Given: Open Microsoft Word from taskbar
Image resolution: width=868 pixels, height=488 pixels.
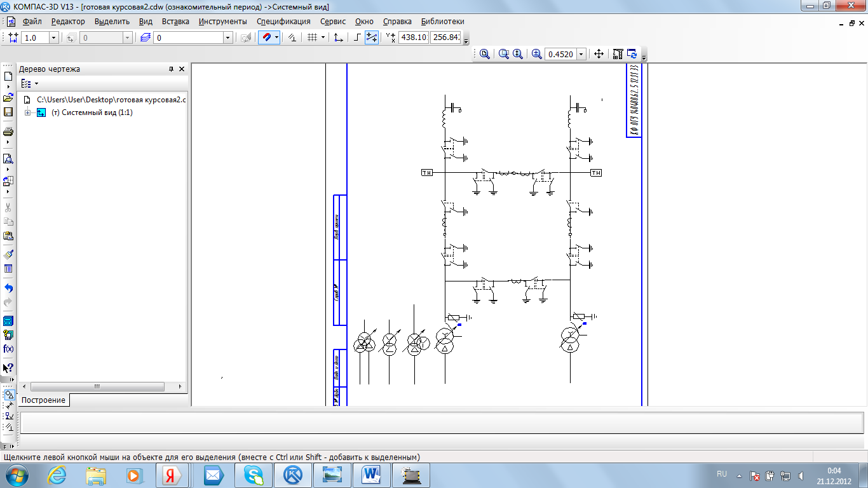Looking at the screenshot, I should pos(372,475).
